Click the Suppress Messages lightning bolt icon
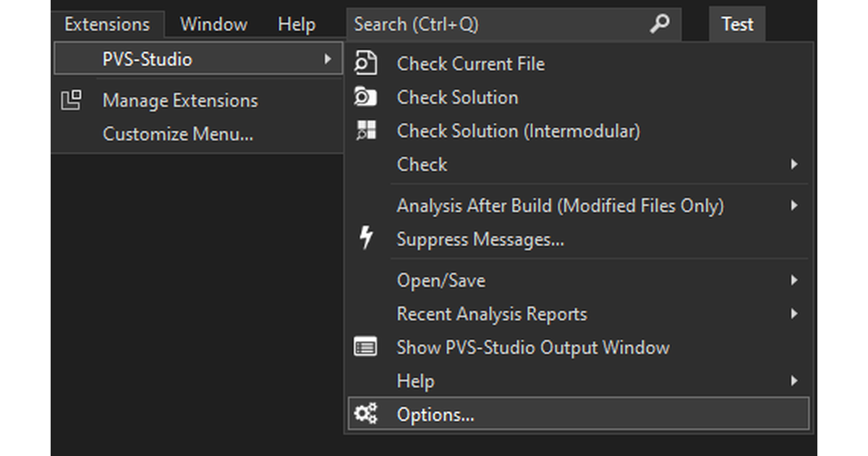Screen dimensions: 868x456 click(367, 239)
